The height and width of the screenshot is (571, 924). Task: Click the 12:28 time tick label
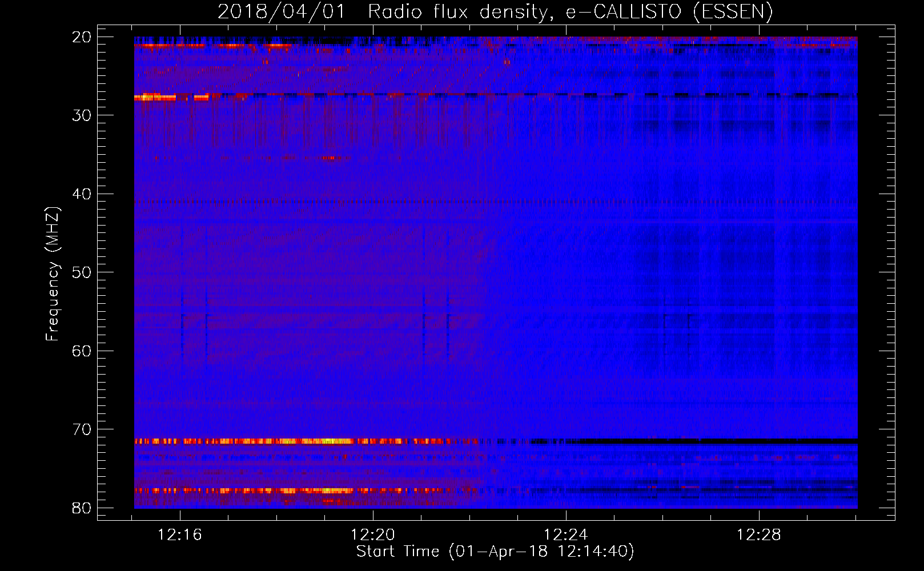(x=758, y=535)
